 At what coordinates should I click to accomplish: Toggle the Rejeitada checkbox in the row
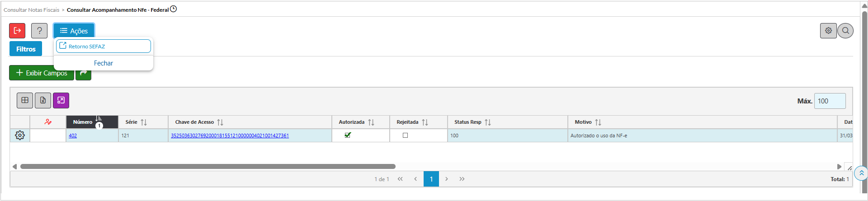pyautogui.click(x=405, y=136)
